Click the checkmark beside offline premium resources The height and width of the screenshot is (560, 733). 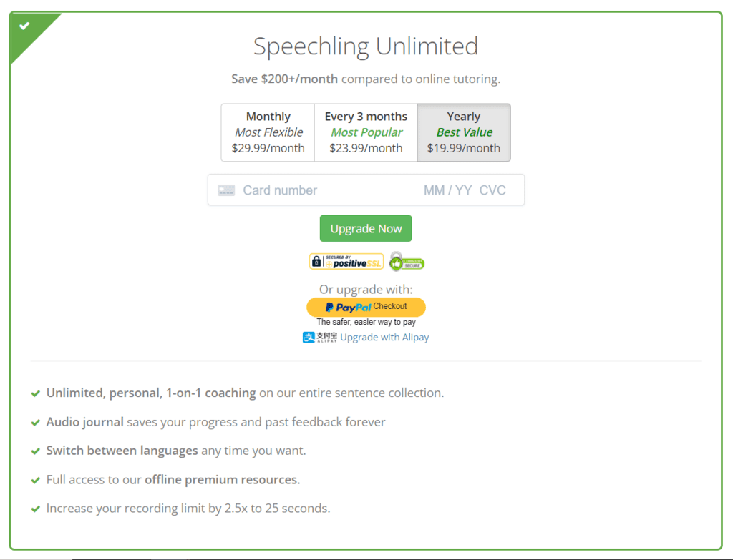[x=36, y=480]
